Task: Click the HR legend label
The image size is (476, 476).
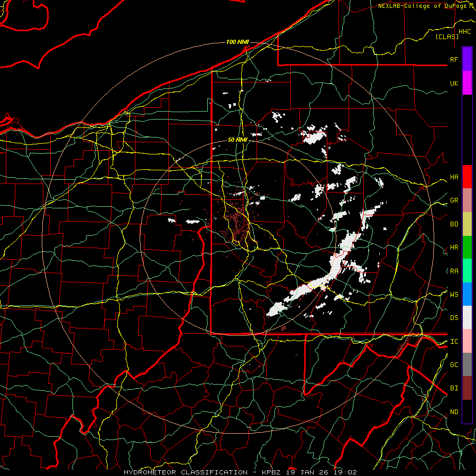Action: pyautogui.click(x=454, y=248)
